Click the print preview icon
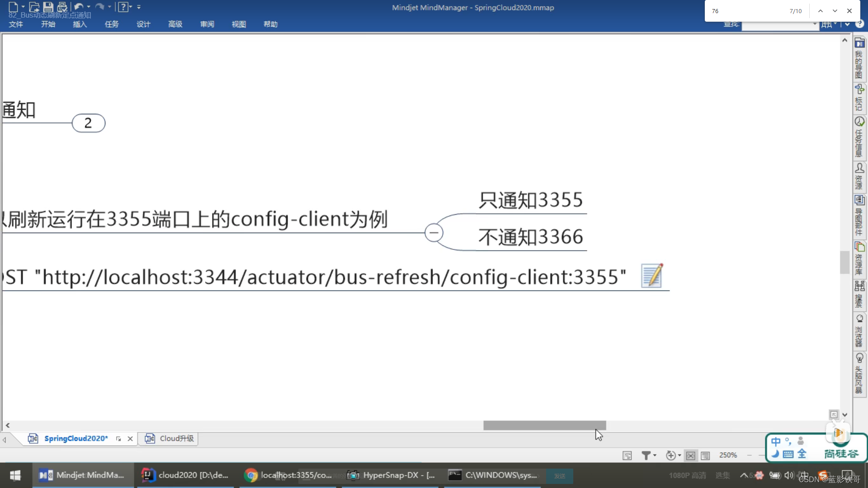The image size is (868, 488). pyautogui.click(x=62, y=7)
